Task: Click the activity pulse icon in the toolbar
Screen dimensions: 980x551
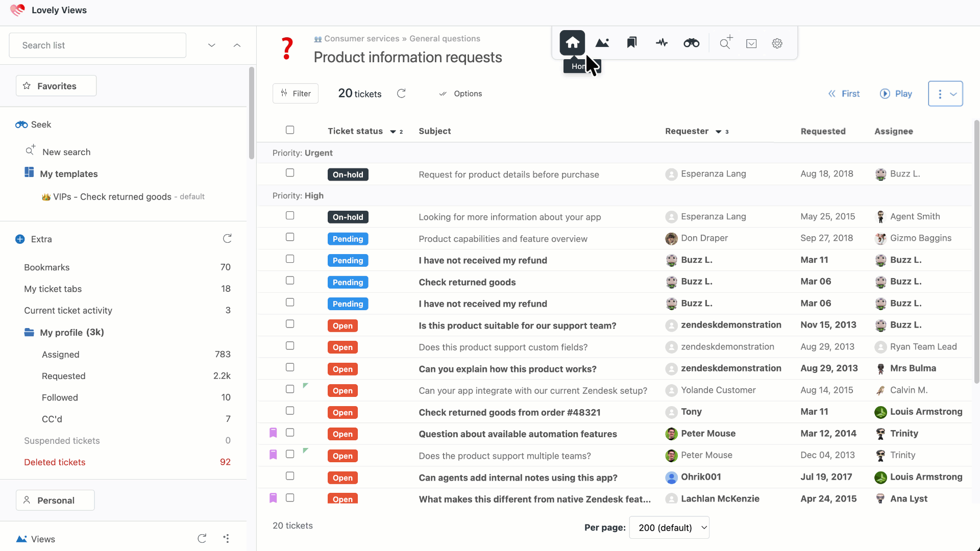Action: click(x=661, y=43)
